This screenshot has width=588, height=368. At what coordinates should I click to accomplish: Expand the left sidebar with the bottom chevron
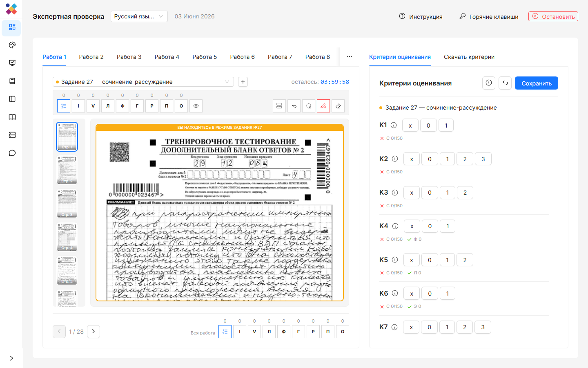tap(11, 358)
